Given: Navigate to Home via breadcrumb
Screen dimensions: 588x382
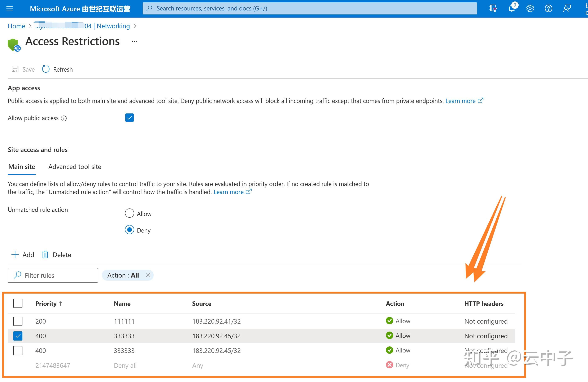Looking at the screenshot, I should pos(16,26).
